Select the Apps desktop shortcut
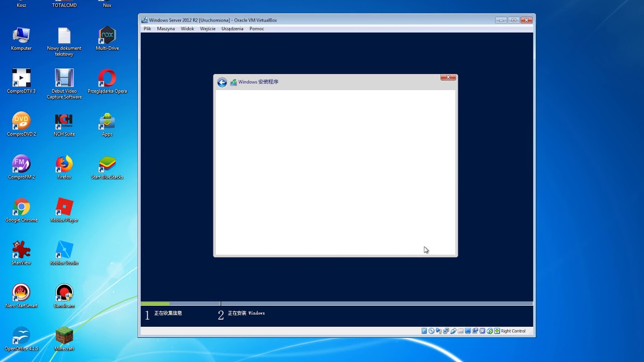Viewport: 644px width, 362px height. point(107,125)
